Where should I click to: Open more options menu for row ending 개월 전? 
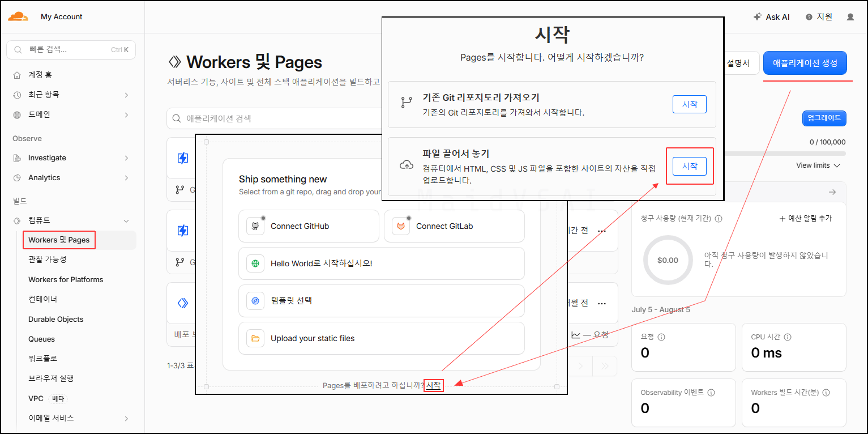[x=602, y=303]
